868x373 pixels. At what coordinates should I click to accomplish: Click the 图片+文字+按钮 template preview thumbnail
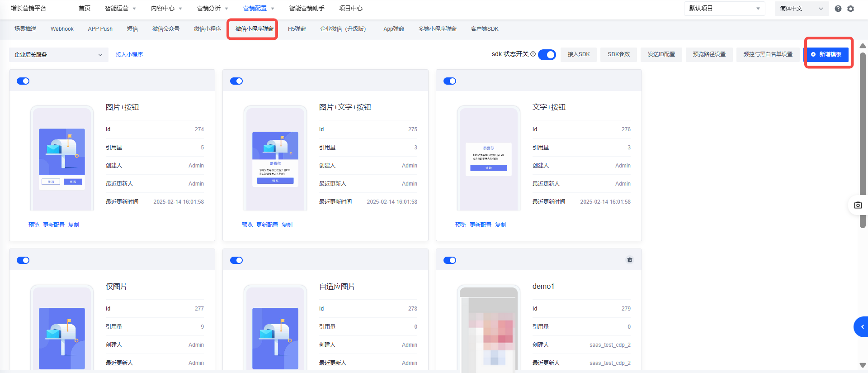(x=275, y=158)
